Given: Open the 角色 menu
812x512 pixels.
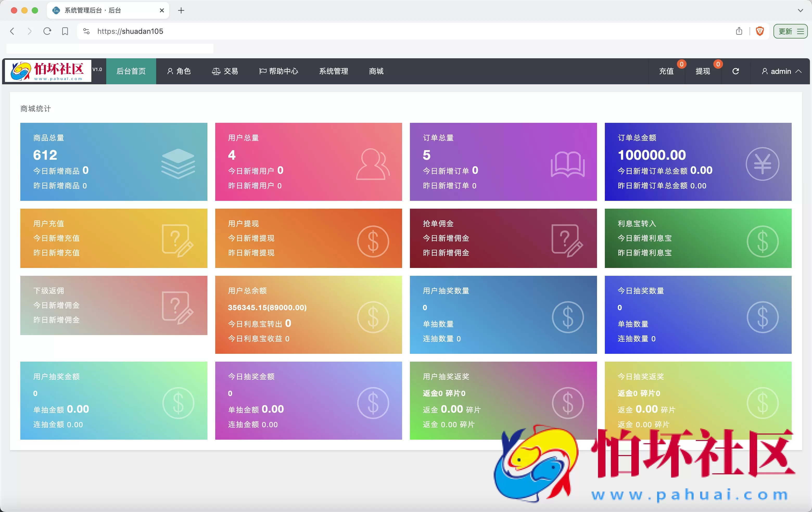Looking at the screenshot, I should click(179, 71).
